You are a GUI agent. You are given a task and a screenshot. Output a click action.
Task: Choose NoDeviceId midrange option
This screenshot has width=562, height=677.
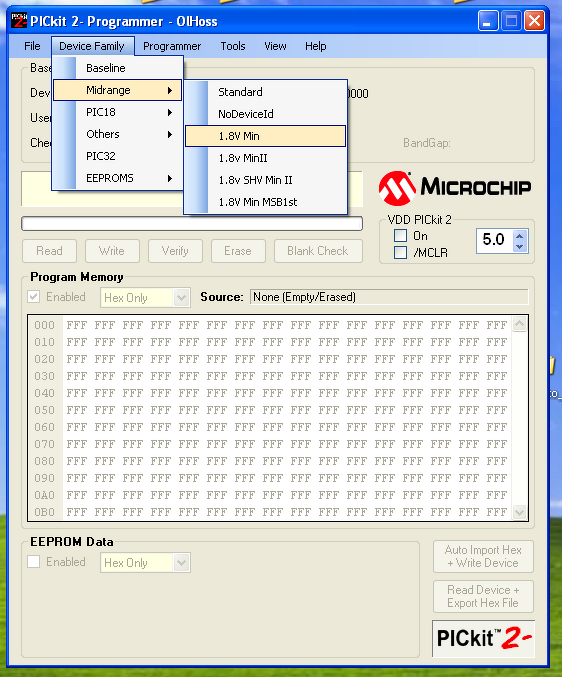pyautogui.click(x=265, y=114)
